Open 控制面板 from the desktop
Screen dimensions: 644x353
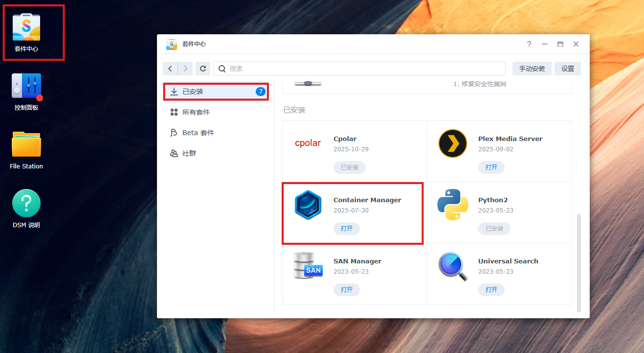pos(26,87)
